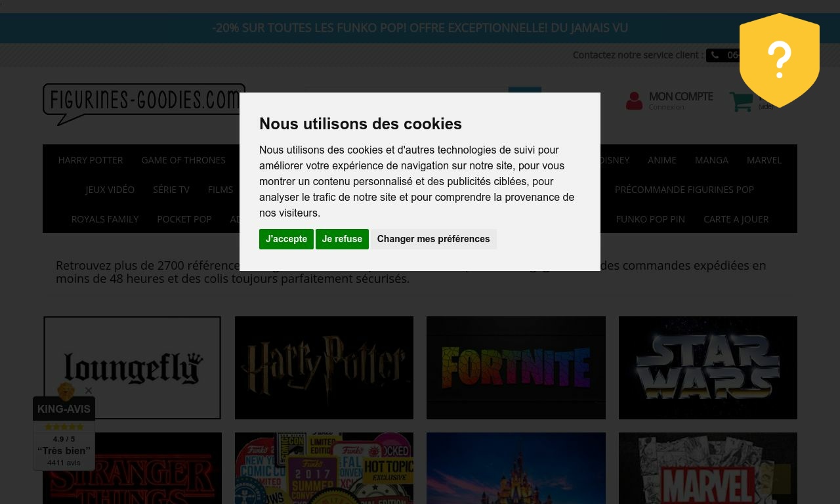840x504 pixels.
Task: Open Game of Thrones menu item
Action: click(x=183, y=160)
